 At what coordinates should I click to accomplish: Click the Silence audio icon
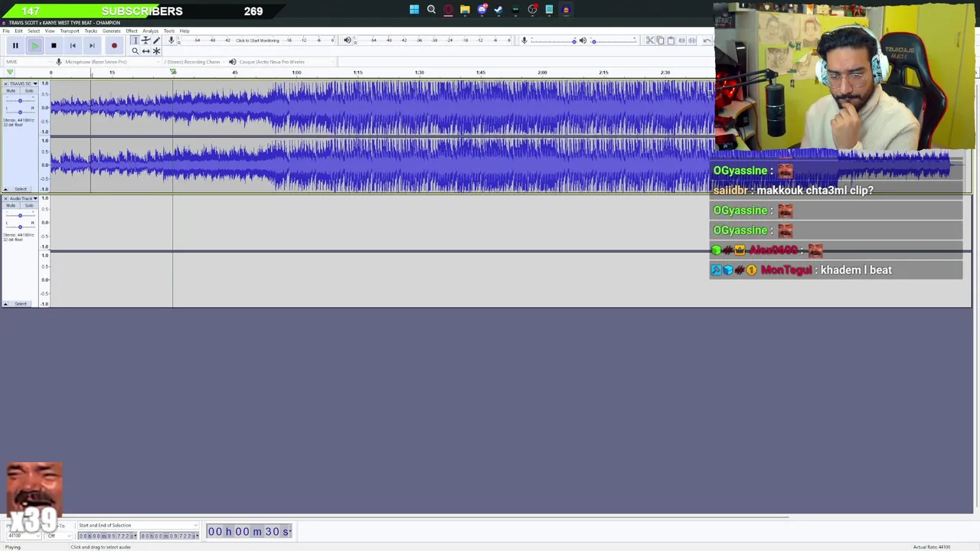pyautogui.click(x=692, y=40)
